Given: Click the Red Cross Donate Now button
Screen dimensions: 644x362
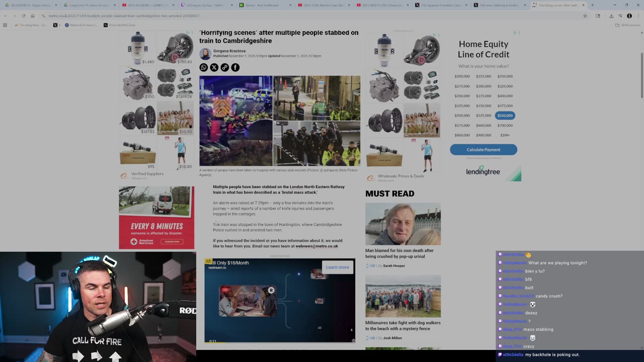Looking at the screenshot, I should click(x=172, y=241).
